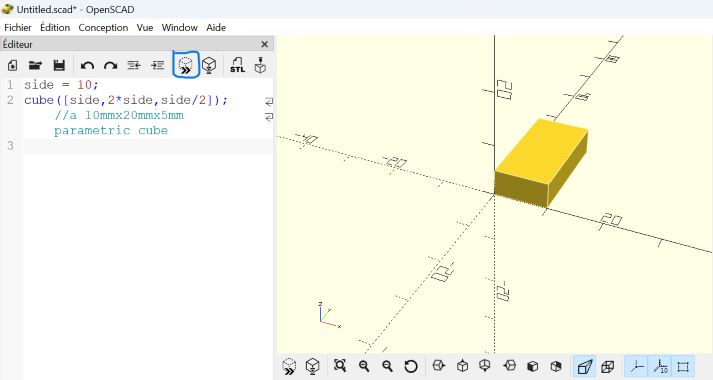Open a file with the folder icon
Screen dimensions: 713x380
tap(35, 65)
